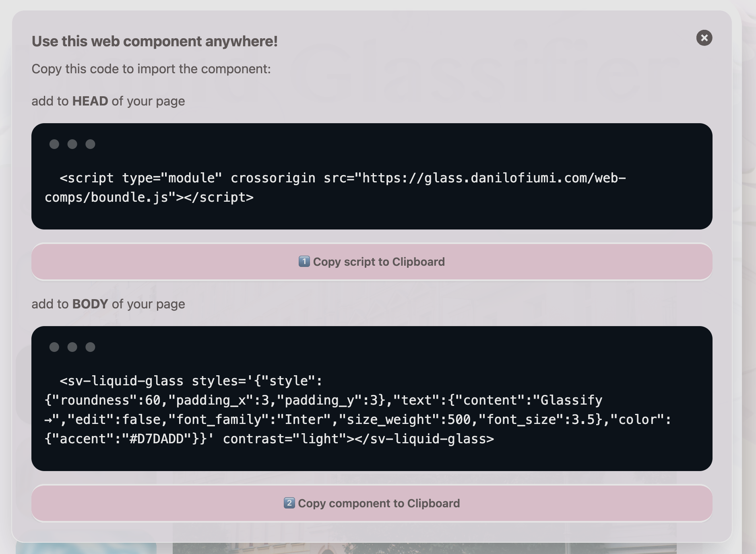Click Copy script to Clipboard button

(372, 262)
